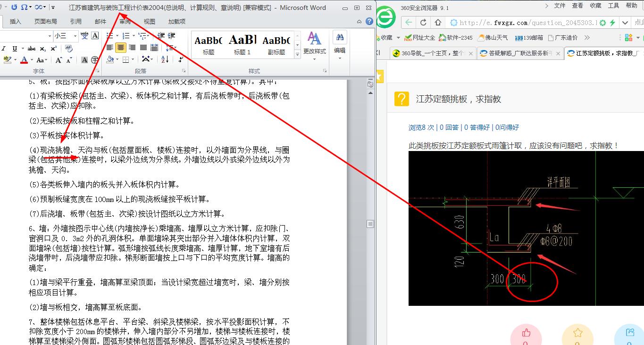This screenshot has height=345, width=644.
Task: Click the browser address bar URL
Action: click(528, 23)
